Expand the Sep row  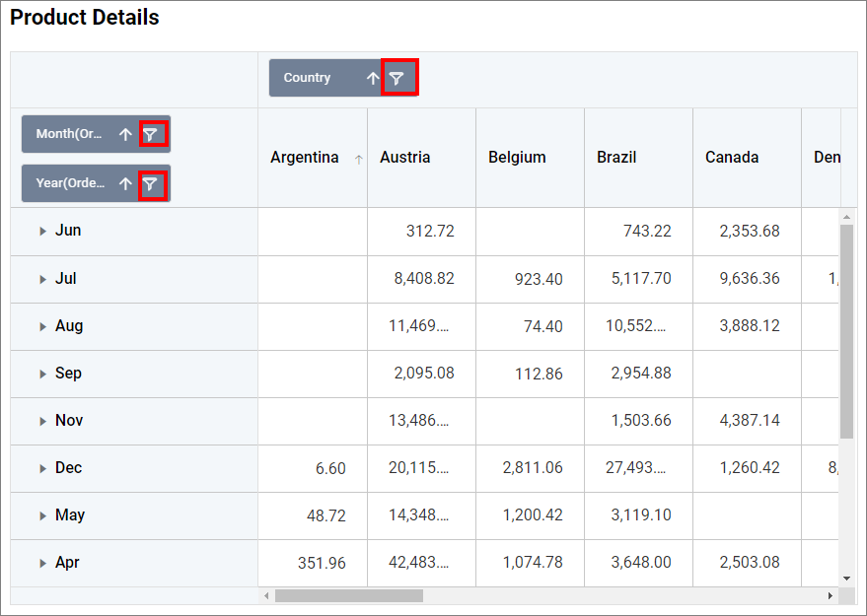42,374
